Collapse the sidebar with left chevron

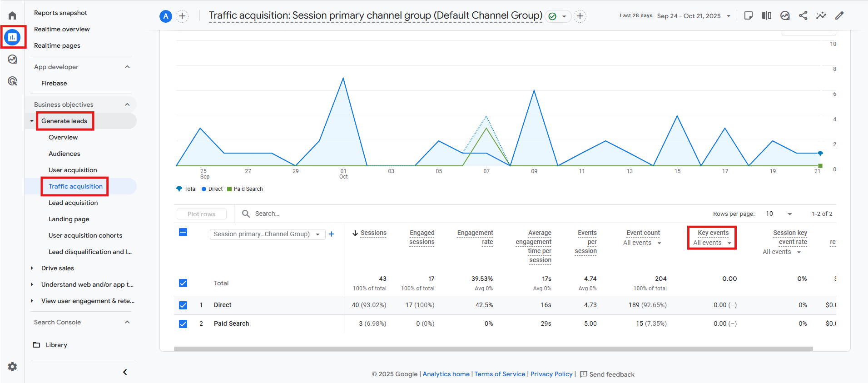click(125, 372)
